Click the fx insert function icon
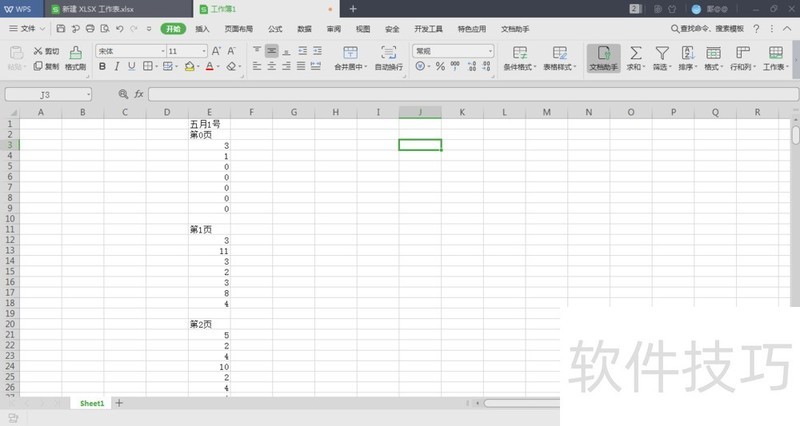Viewport: 800px width, 426px height. coord(139,94)
